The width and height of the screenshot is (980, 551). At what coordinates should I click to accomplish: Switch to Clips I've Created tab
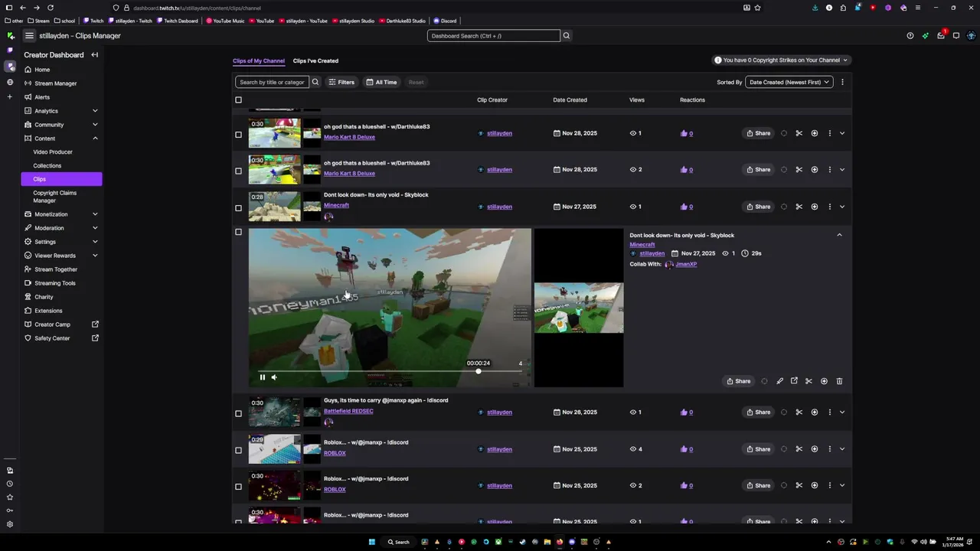(x=315, y=60)
